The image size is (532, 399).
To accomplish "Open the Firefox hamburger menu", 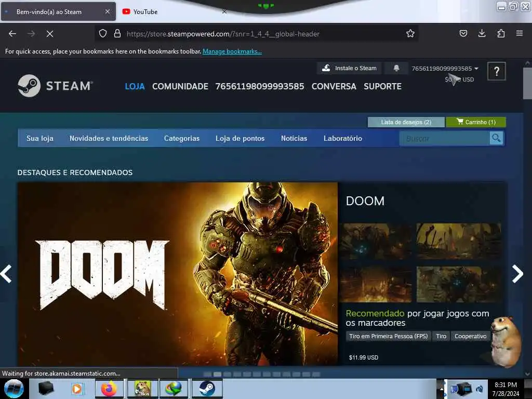I will [520, 33].
